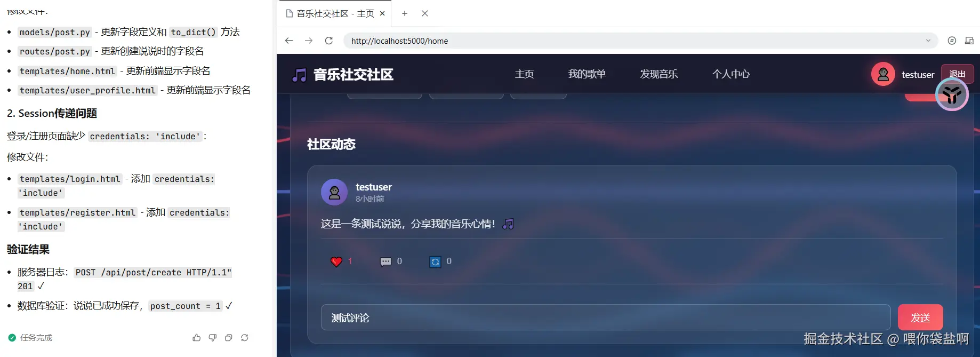
Task: Log out with the 退出 button
Action: [957, 74]
